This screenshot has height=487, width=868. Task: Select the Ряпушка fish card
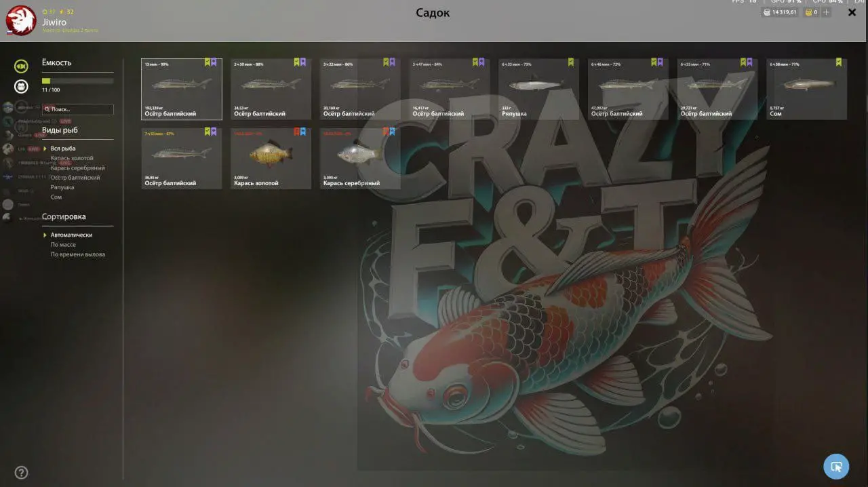[539, 89]
